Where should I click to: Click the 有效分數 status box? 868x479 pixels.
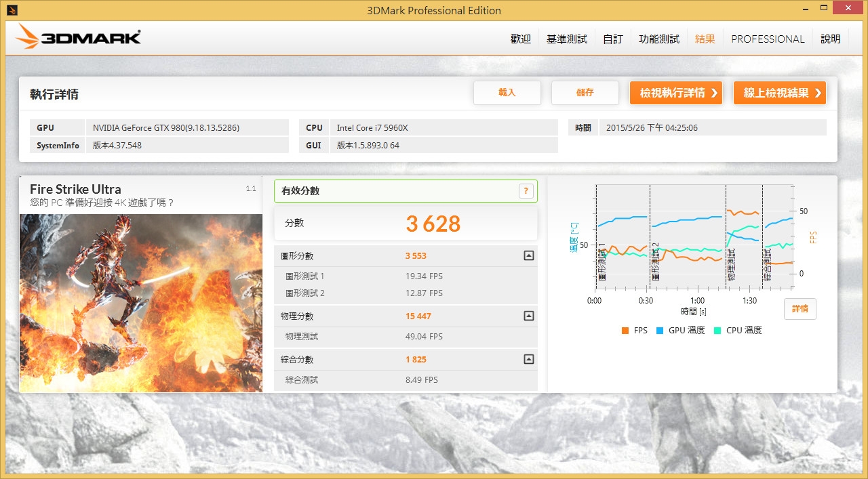[x=406, y=191]
